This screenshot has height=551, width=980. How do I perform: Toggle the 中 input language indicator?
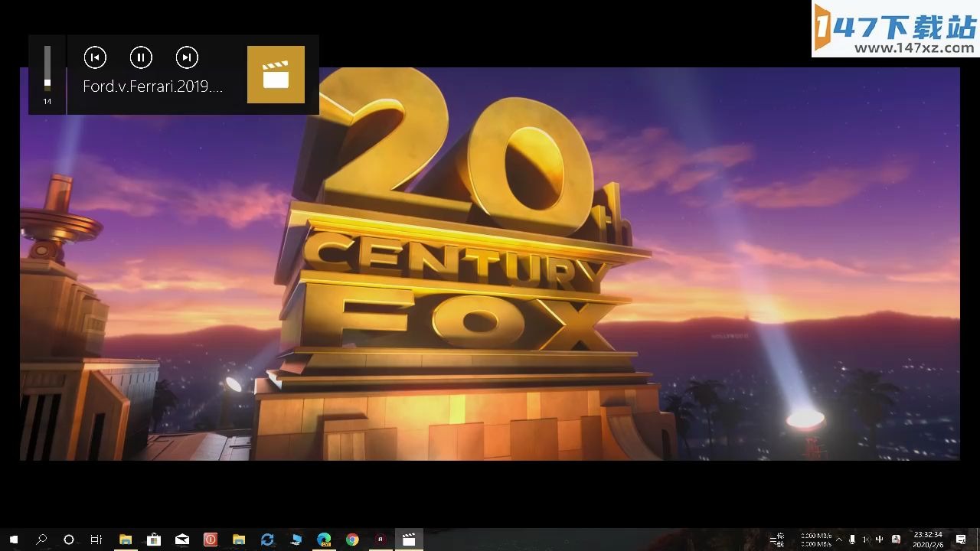coord(880,540)
